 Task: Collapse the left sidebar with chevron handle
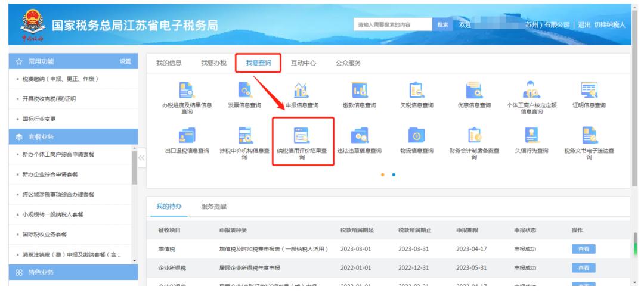[142, 158]
